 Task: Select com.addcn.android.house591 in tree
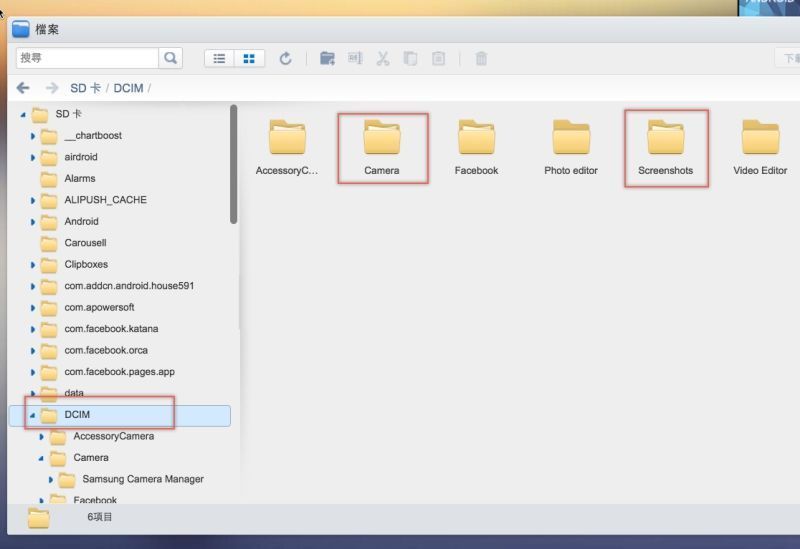(129, 286)
